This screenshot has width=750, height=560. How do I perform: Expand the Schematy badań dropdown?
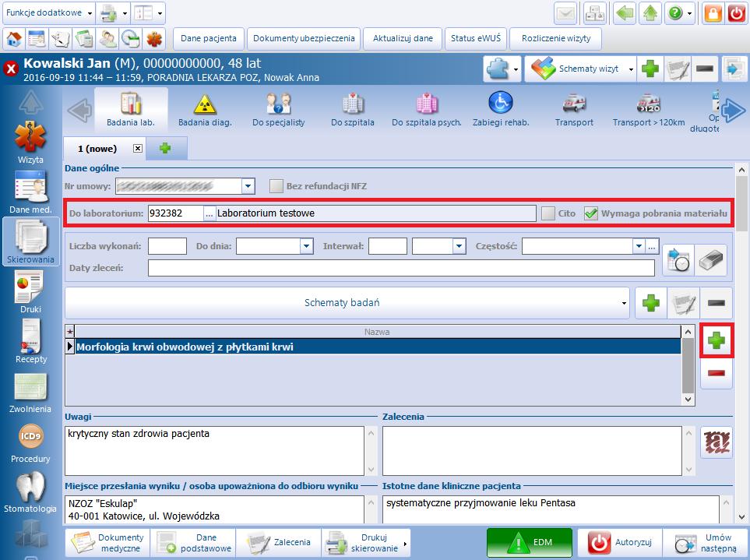click(x=624, y=303)
